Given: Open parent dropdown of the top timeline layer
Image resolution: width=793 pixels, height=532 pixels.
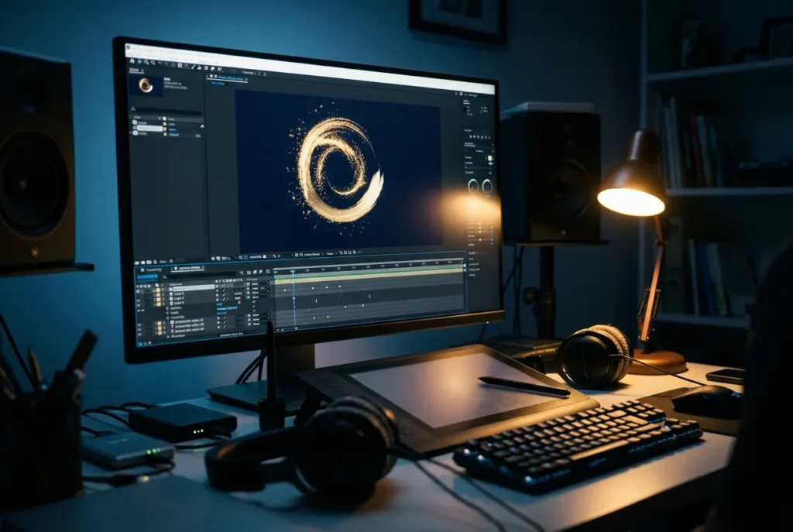Looking at the screenshot, I should click(260, 283).
